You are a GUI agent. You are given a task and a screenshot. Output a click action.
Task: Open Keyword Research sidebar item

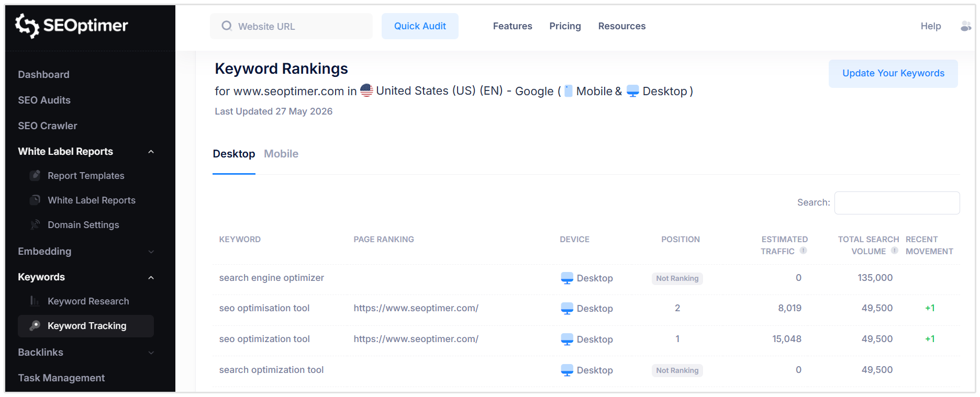88,301
